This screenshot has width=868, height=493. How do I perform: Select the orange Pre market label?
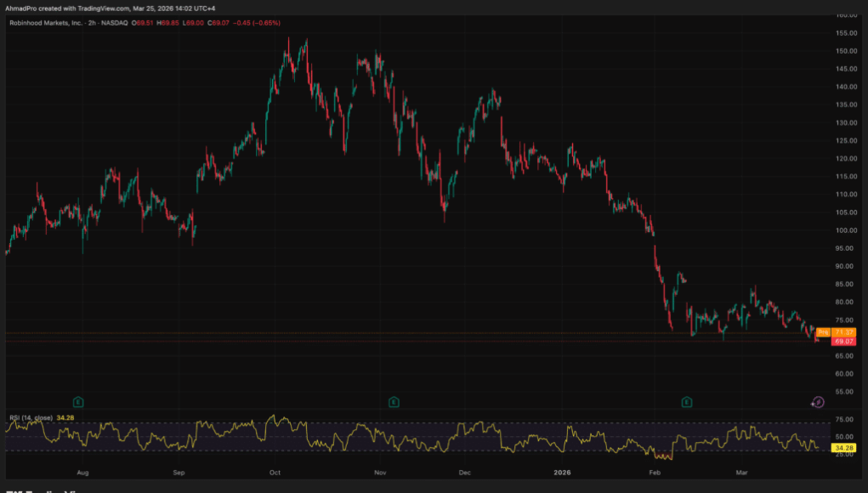pyautogui.click(x=822, y=331)
